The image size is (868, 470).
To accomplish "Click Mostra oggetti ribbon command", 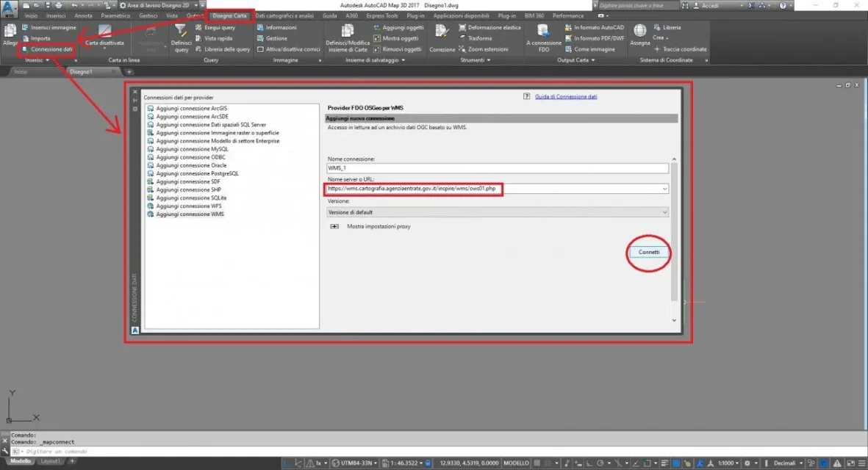I will pyautogui.click(x=396, y=38).
